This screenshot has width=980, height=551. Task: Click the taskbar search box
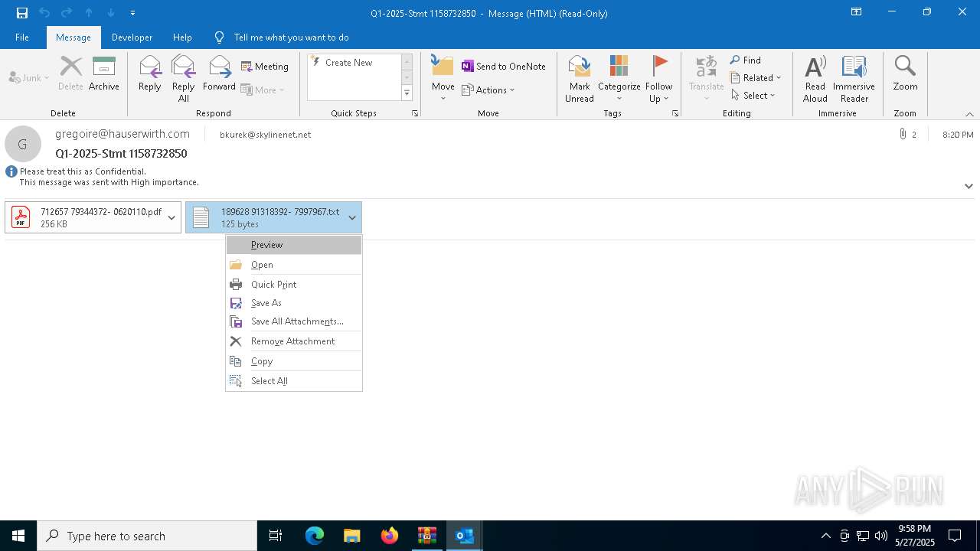(147, 536)
